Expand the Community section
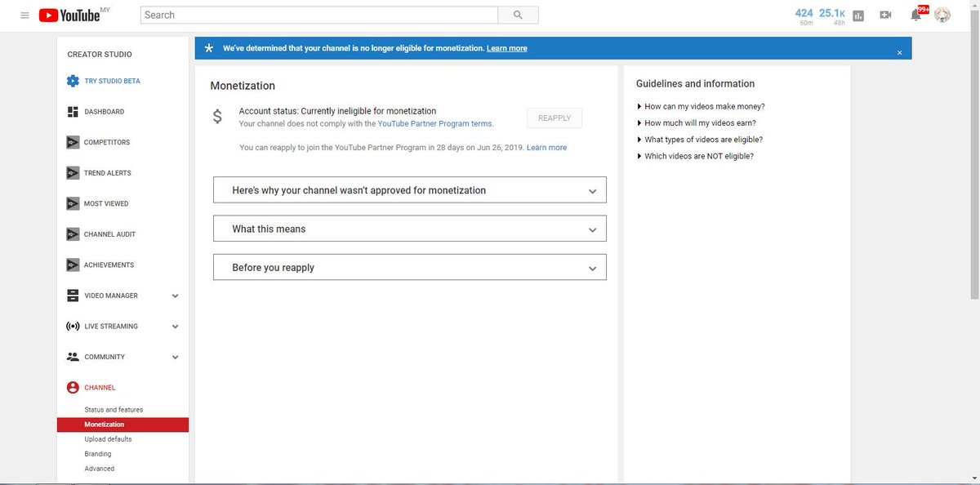Viewport: 980px width, 485px height. click(x=176, y=357)
